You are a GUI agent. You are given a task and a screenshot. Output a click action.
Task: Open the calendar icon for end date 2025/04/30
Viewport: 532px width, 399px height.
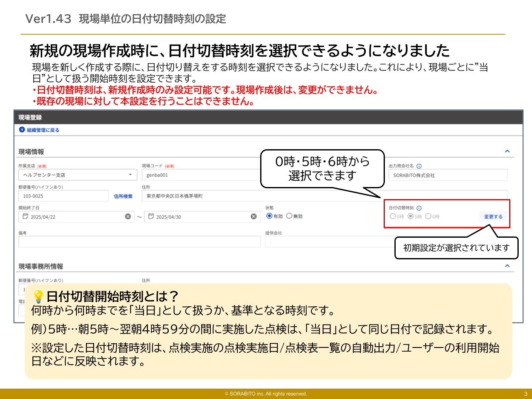pos(152,216)
